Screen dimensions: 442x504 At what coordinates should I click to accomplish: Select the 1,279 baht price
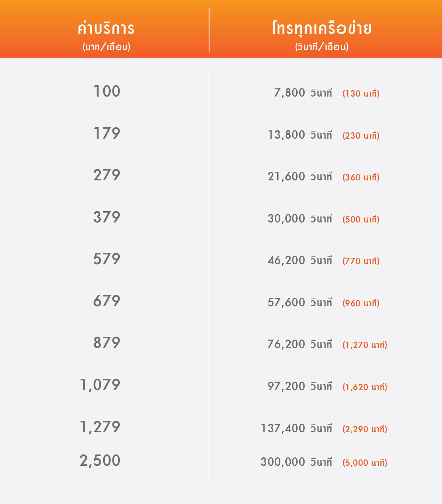(x=100, y=427)
